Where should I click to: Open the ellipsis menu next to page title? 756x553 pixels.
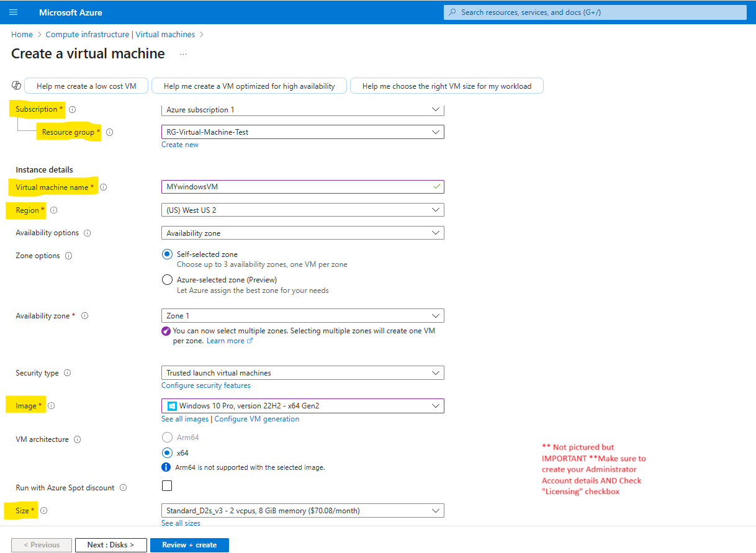click(x=183, y=54)
